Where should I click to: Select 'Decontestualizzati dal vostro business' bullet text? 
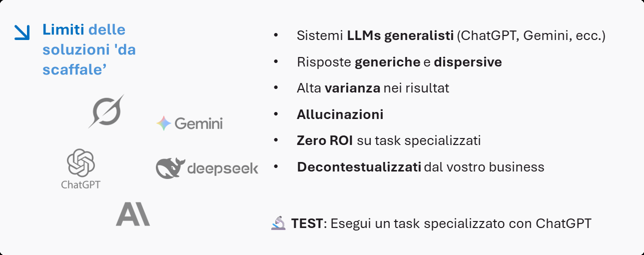(x=420, y=166)
